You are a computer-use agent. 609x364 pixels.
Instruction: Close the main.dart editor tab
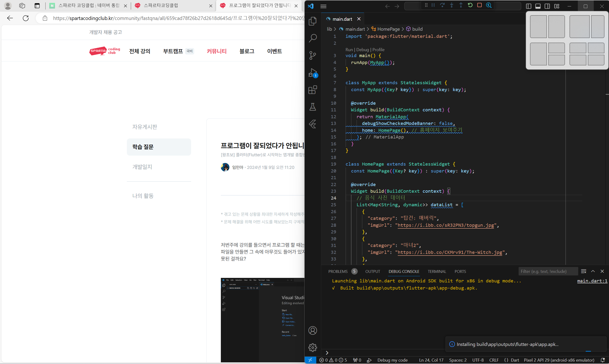tap(359, 19)
